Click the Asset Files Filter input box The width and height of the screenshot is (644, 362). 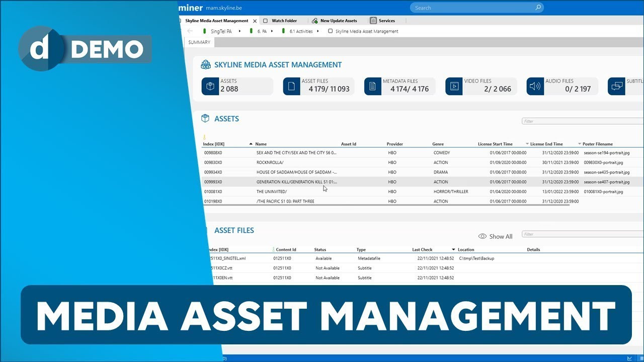(x=583, y=234)
